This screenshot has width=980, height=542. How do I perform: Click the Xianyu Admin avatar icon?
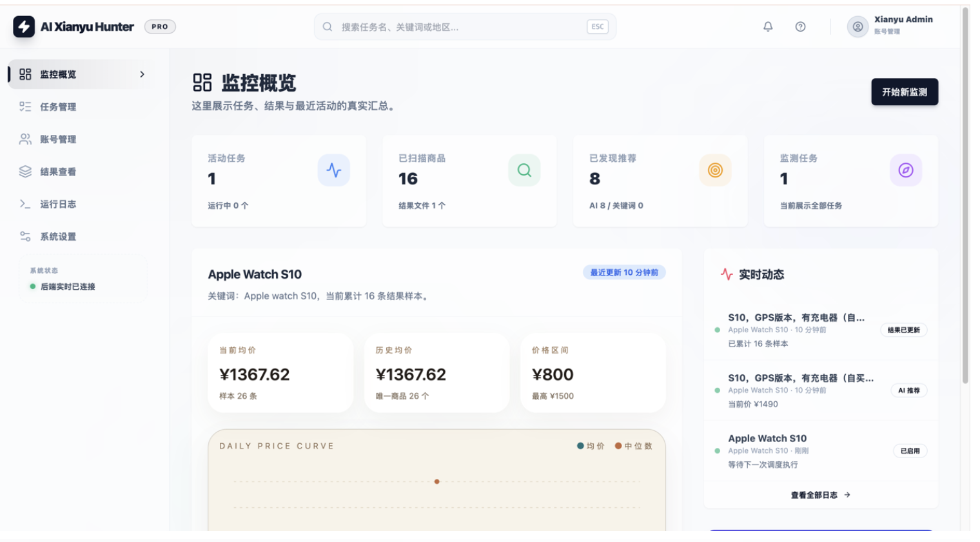(x=857, y=26)
